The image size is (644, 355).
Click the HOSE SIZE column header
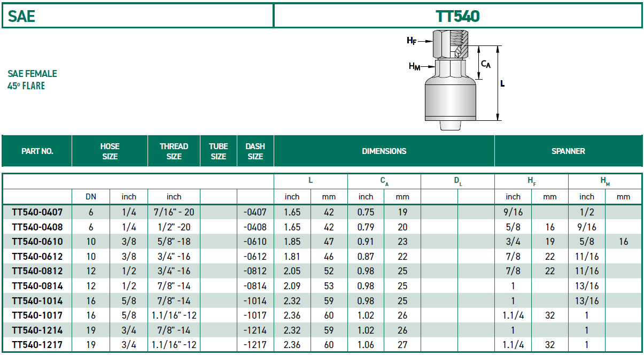(x=110, y=151)
